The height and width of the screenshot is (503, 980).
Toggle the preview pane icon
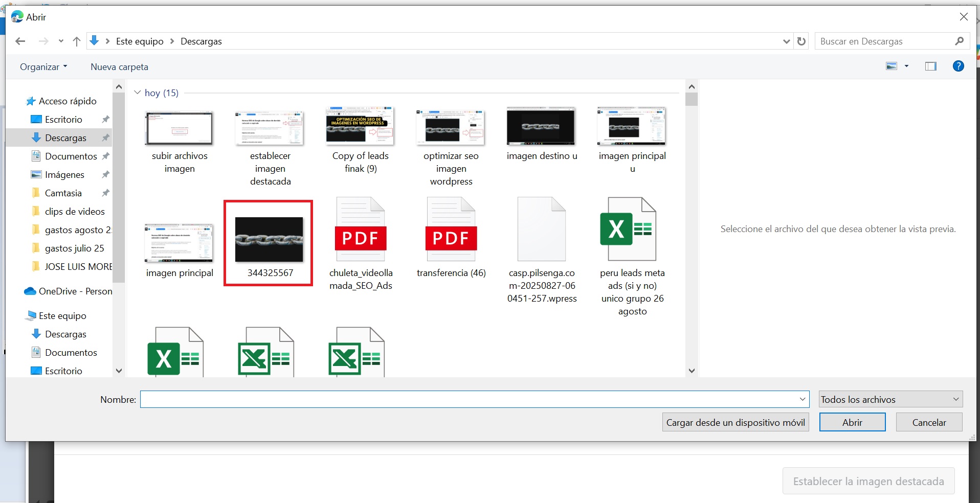pyautogui.click(x=930, y=66)
